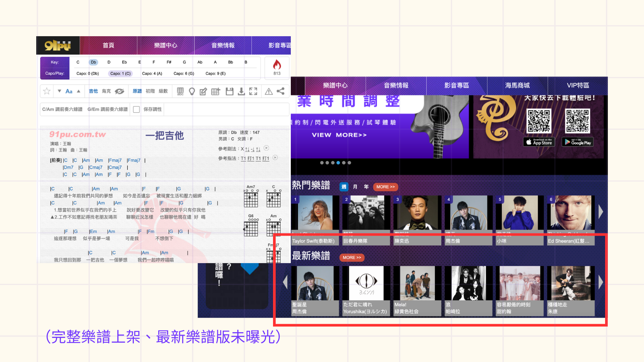Favorite the song with the star icon
Image resolution: width=644 pixels, height=362 pixels.
coord(47,91)
